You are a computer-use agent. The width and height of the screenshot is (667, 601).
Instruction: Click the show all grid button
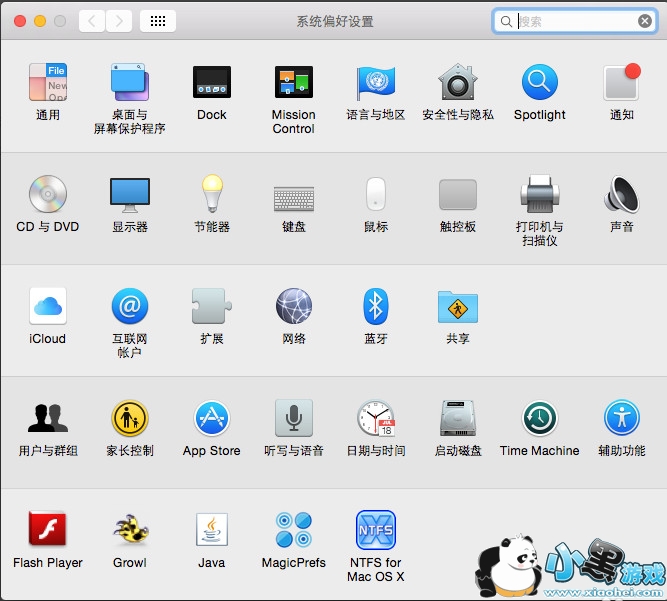pyautogui.click(x=158, y=20)
